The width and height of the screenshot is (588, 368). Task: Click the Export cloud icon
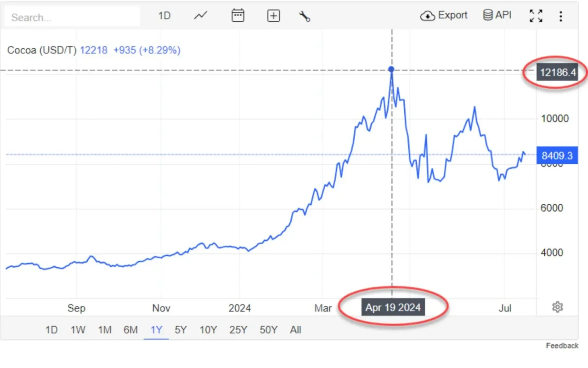point(428,15)
